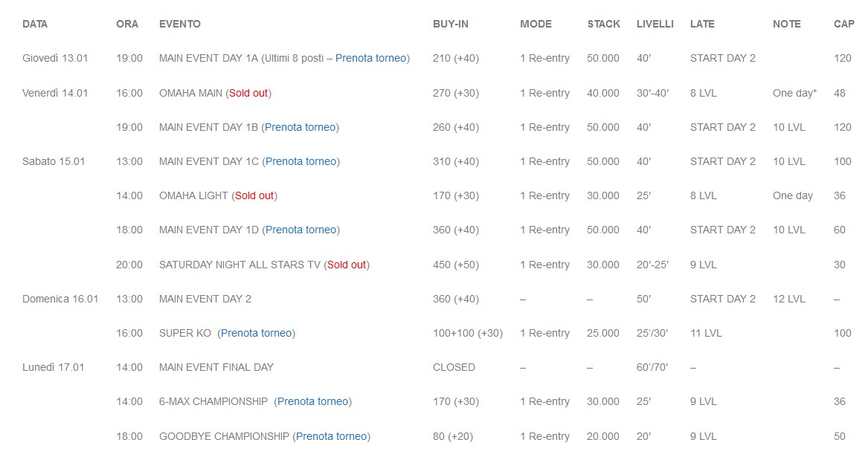The width and height of the screenshot is (868, 460).
Task: Click the Sold out label for Omaha Main
Action: pos(248,93)
